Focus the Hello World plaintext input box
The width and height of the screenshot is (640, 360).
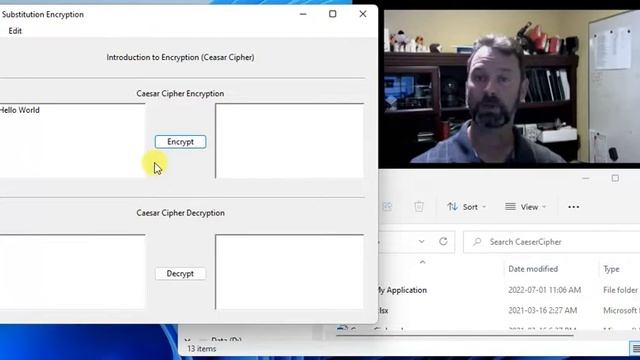click(72, 140)
